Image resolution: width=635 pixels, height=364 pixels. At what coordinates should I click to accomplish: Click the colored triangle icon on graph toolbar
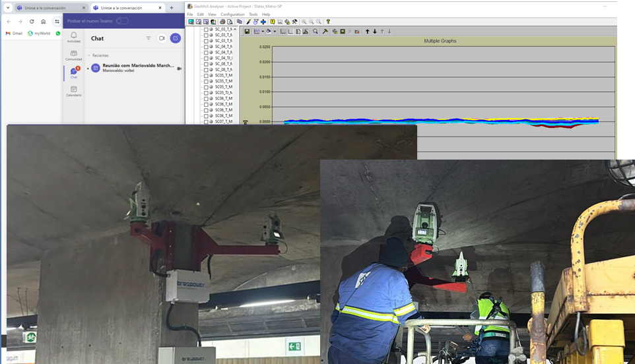(x=306, y=31)
